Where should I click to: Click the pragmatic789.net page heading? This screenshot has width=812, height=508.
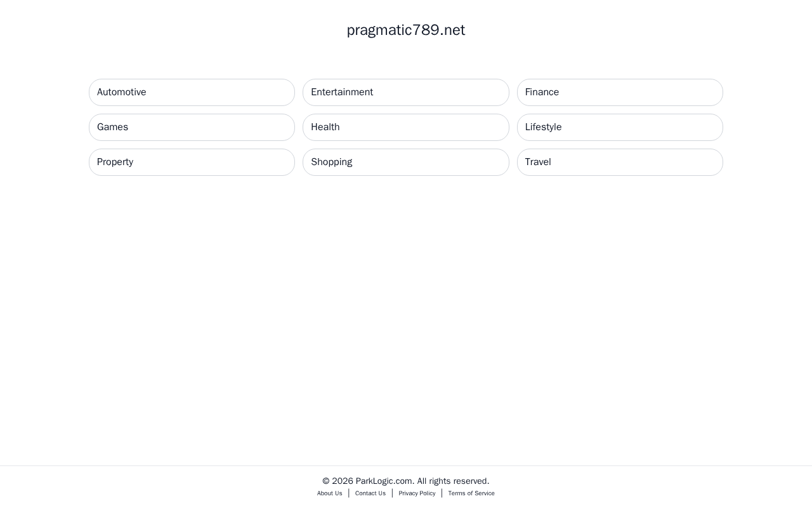pos(406,30)
